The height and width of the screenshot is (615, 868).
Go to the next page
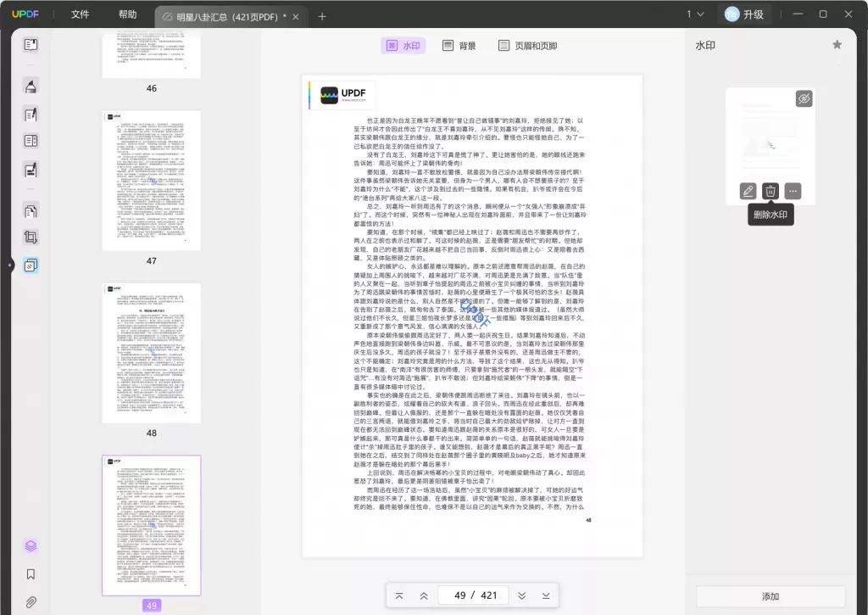pos(521,595)
